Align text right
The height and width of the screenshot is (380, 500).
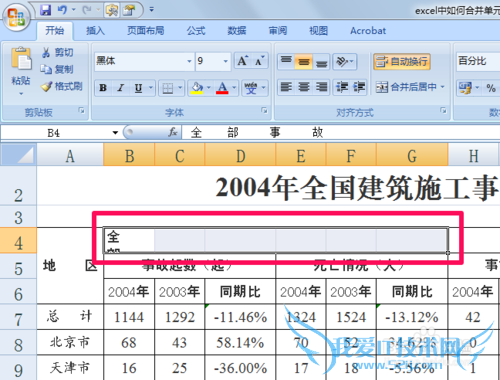[321, 87]
